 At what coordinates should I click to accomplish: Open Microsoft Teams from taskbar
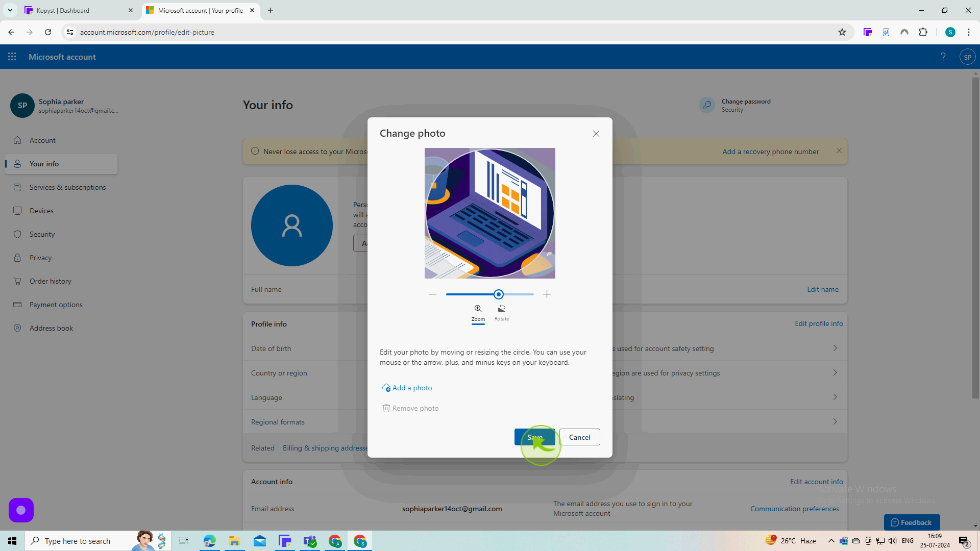[x=310, y=541]
